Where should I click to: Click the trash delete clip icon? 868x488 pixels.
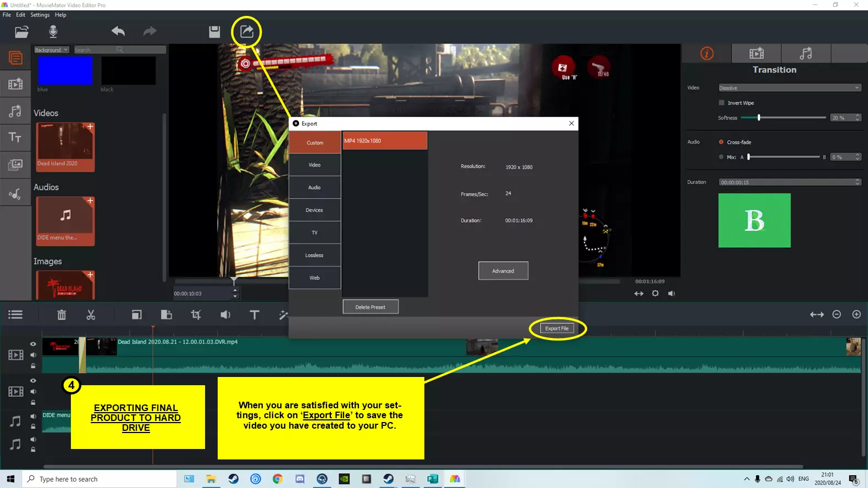(x=62, y=315)
